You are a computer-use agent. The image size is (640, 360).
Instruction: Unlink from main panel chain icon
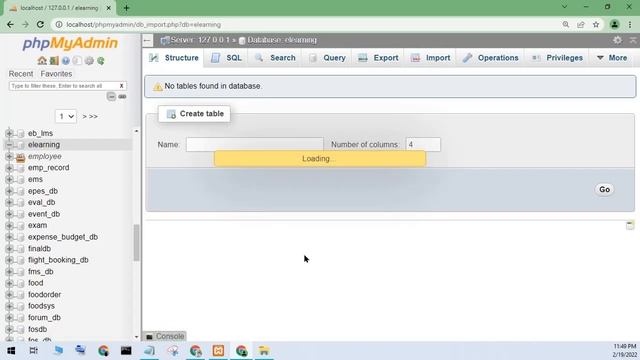tap(122, 96)
